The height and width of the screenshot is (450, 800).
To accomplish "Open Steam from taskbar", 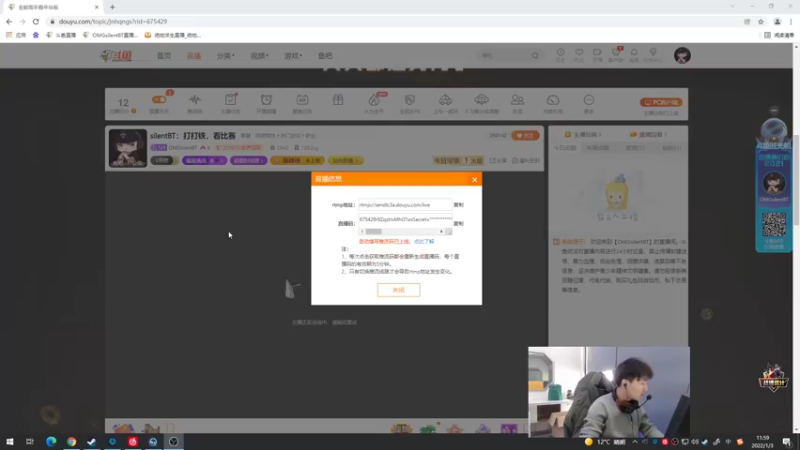I will point(92,442).
